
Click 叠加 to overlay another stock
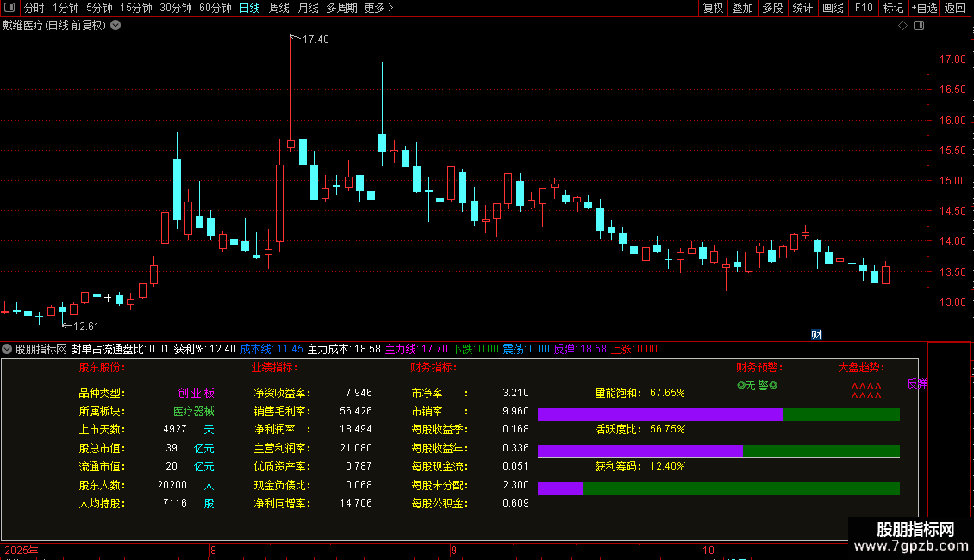(742, 8)
